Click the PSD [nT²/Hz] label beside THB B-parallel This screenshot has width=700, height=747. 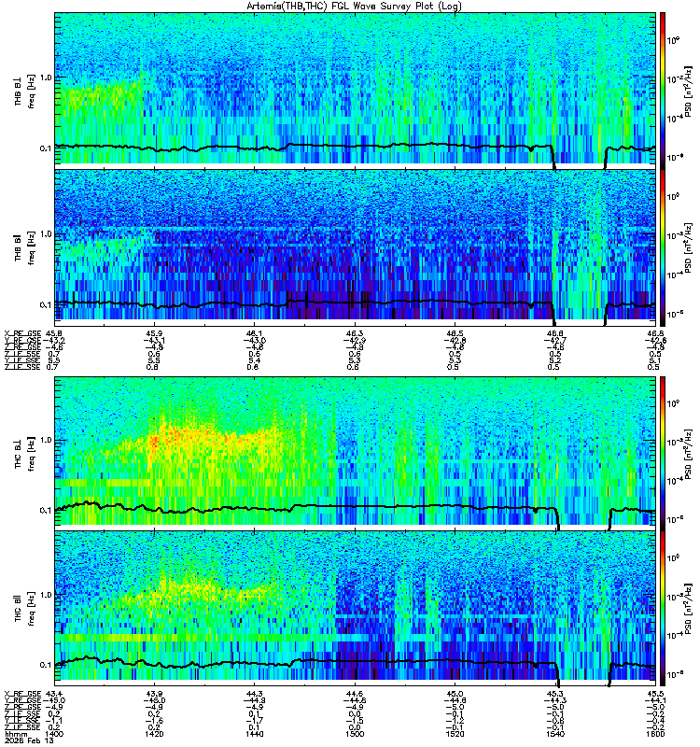coord(689,247)
